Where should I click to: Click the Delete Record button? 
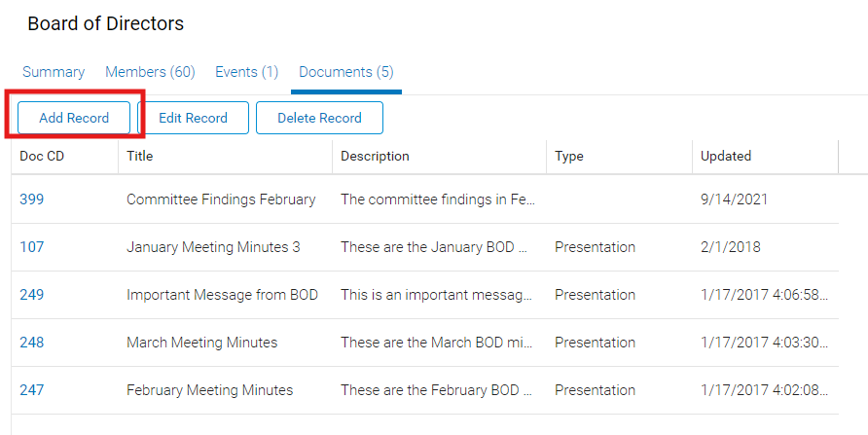(x=319, y=118)
